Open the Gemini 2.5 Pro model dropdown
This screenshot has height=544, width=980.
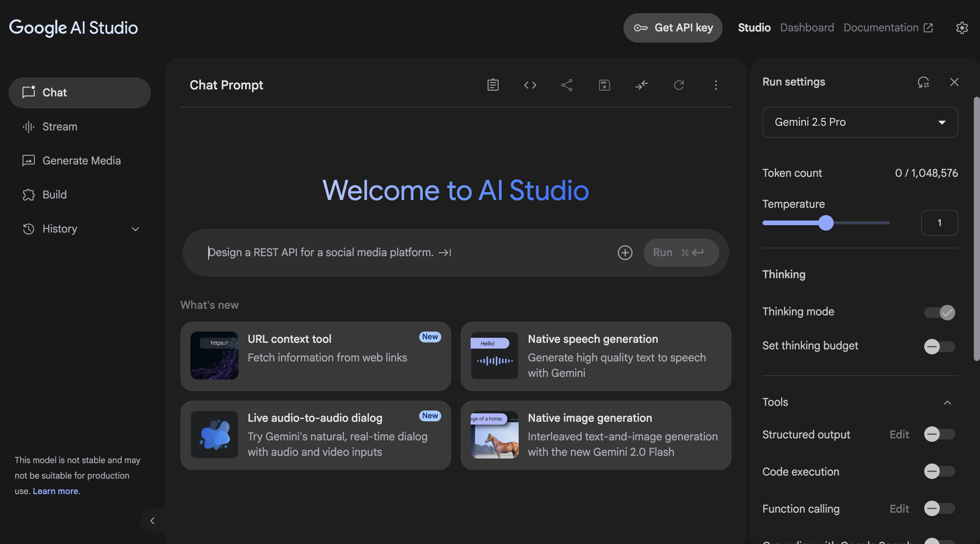(x=860, y=122)
